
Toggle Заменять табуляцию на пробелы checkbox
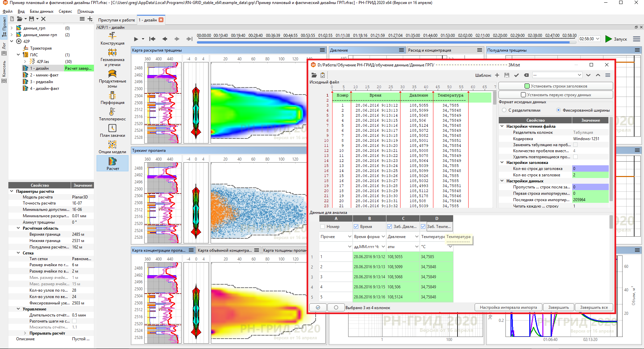[x=576, y=145]
